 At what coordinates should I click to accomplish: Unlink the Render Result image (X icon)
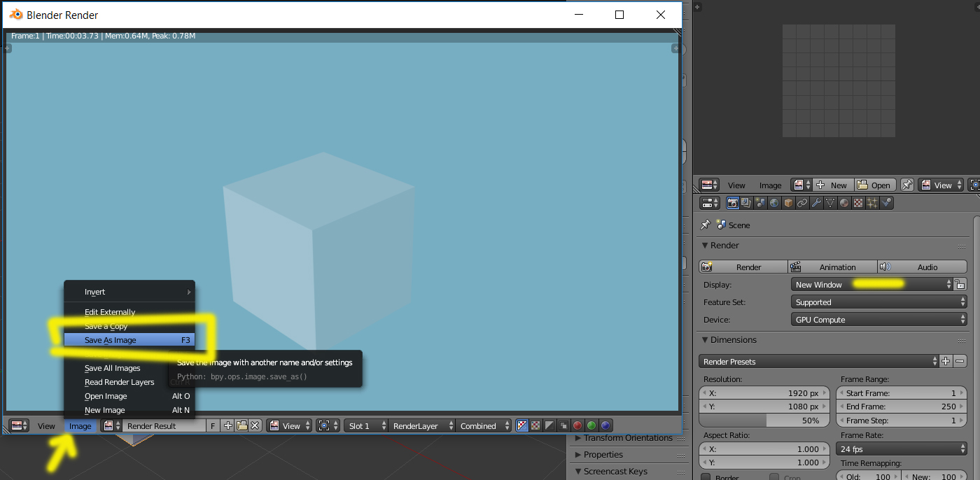click(x=255, y=425)
